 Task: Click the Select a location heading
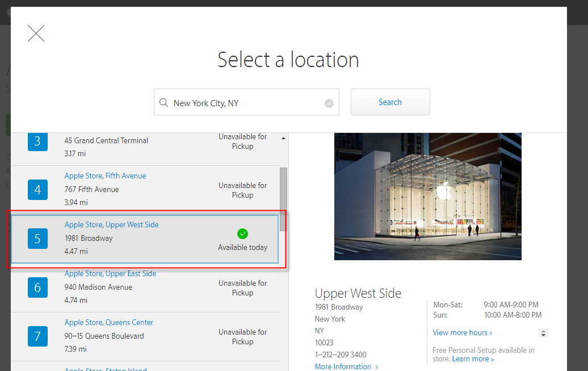288,60
